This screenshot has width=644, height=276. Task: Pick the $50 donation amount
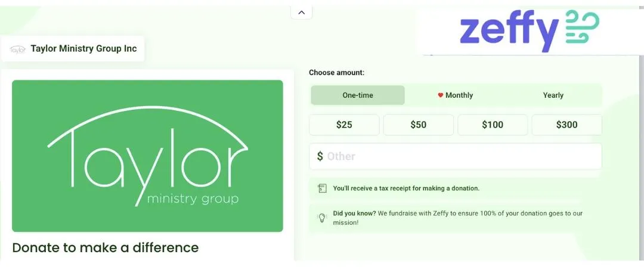(419, 125)
